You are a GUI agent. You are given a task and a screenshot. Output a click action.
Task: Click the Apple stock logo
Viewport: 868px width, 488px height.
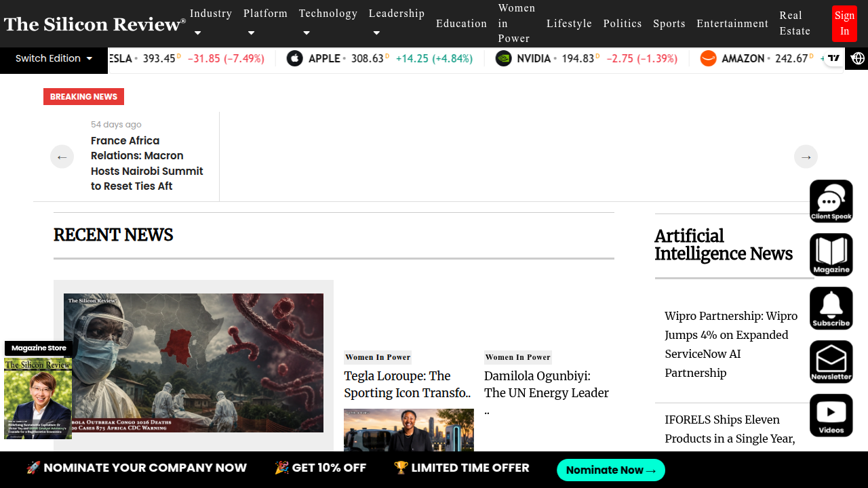pyautogui.click(x=294, y=58)
